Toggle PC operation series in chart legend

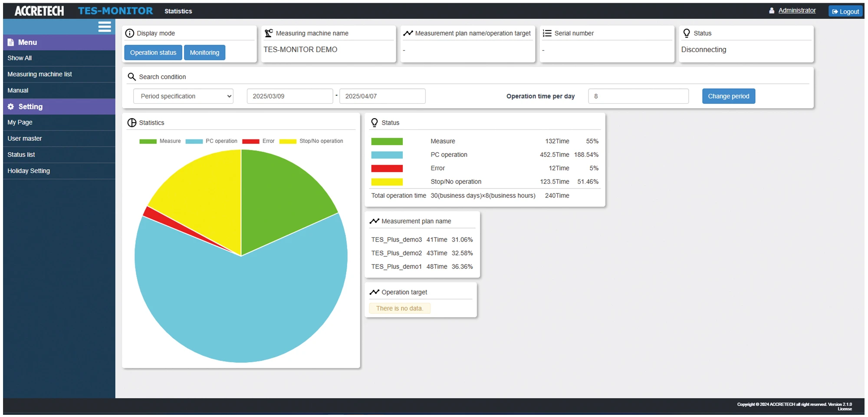211,141
